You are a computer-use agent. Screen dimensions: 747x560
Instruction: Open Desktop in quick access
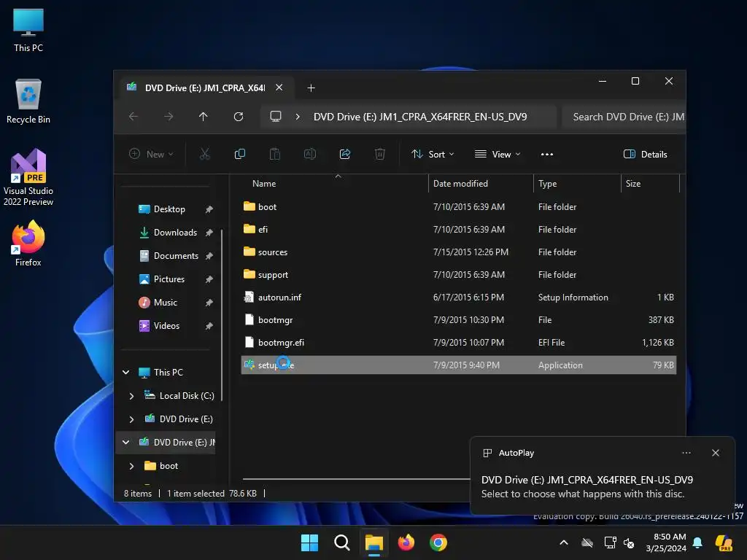click(x=169, y=209)
